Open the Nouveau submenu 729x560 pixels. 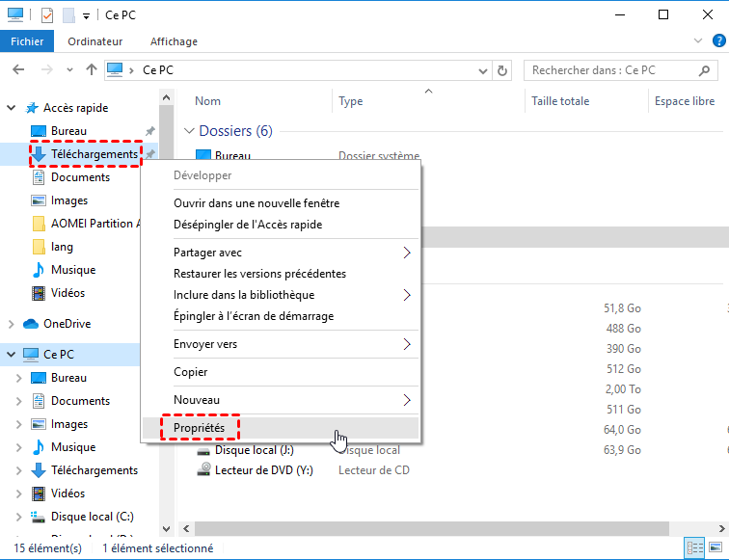click(x=281, y=400)
